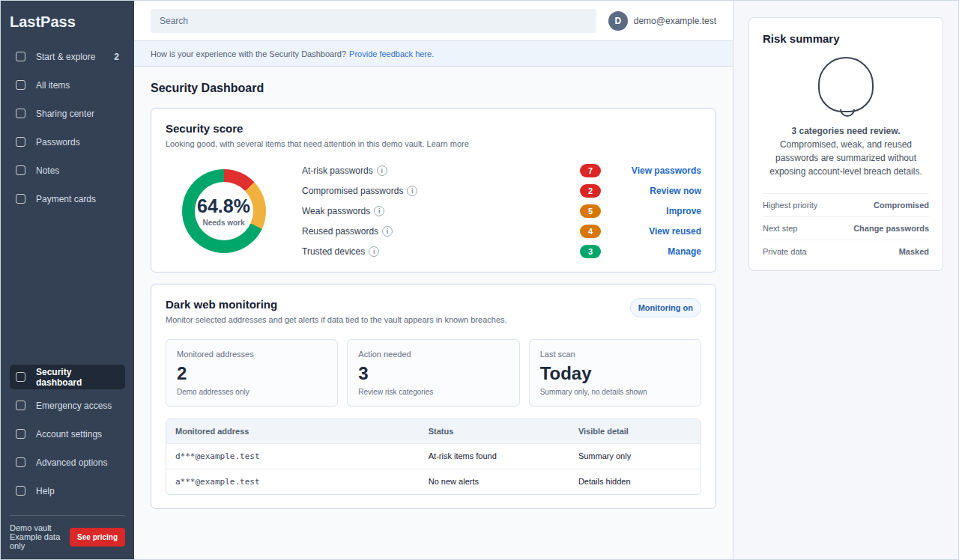This screenshot has height=560, width=959.
Task: Click the Advanced options sidebar icon
Action: point(21,463)
